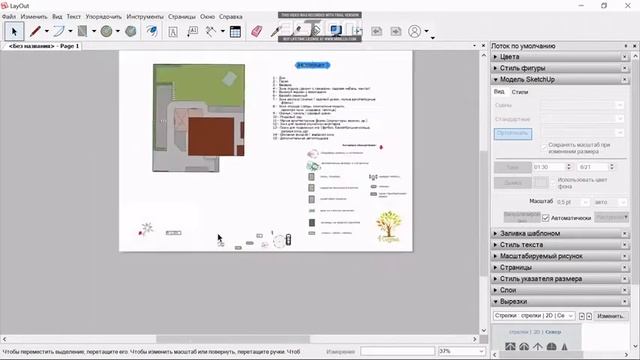Insert a table with Table tool
Viewport: 640px width, 360px height.
pos(236,31)
